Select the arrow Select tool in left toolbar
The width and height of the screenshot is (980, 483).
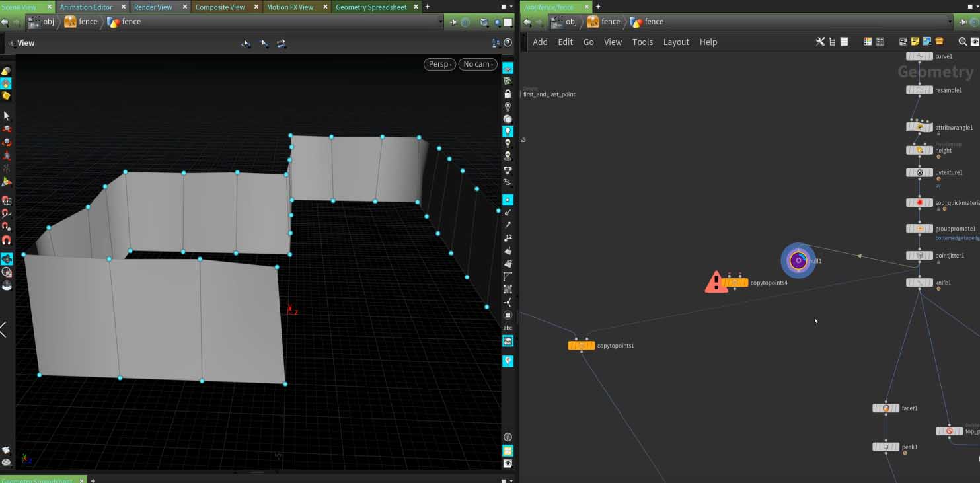pyautogui.click(x=7, y=116)
